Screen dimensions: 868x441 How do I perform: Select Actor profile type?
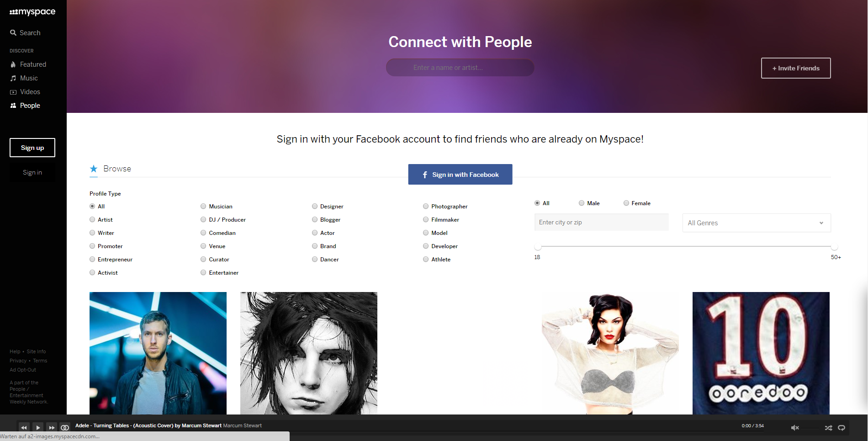315,233
